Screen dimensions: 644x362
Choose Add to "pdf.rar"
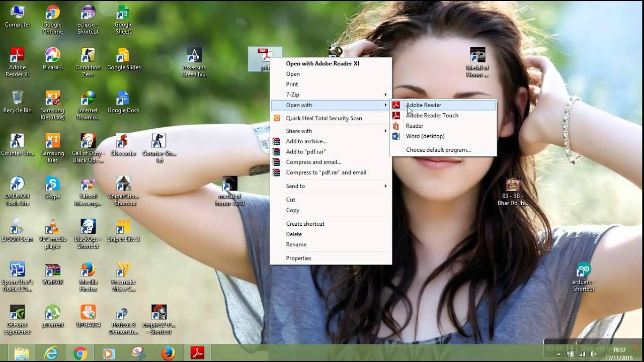(x=331, y=151)
